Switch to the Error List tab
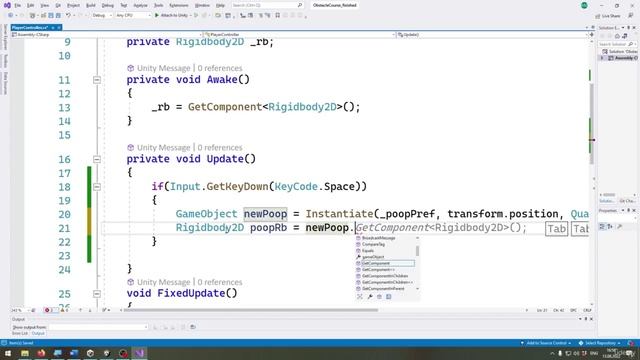The width and height of the screenshot is (640, 360). click(x=20, y=333)
